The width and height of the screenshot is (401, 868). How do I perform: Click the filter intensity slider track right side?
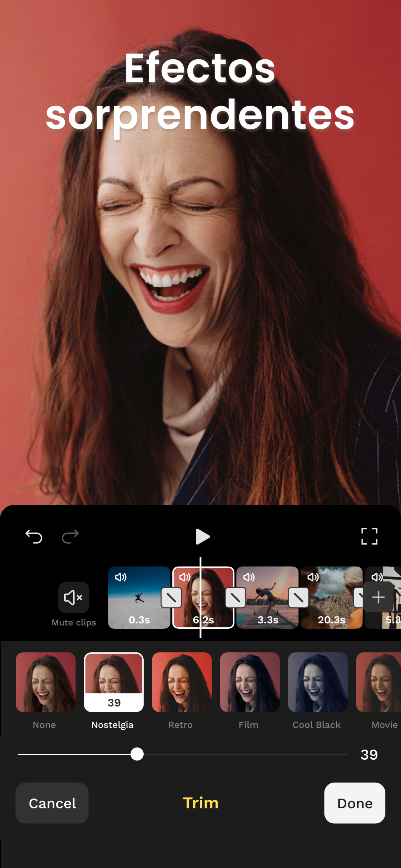246,755
